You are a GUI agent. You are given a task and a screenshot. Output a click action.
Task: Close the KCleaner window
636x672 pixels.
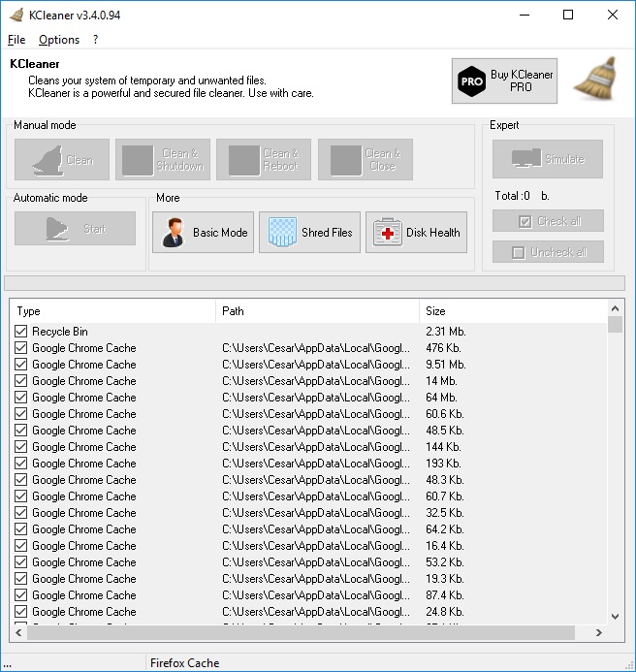tap(613, 15)
